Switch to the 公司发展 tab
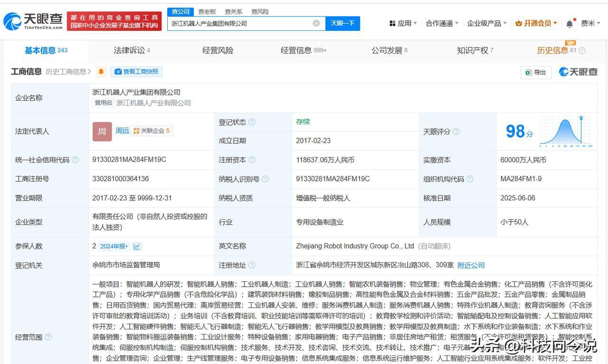The width and height of the screenshot is (608, 364). [389, 50]
